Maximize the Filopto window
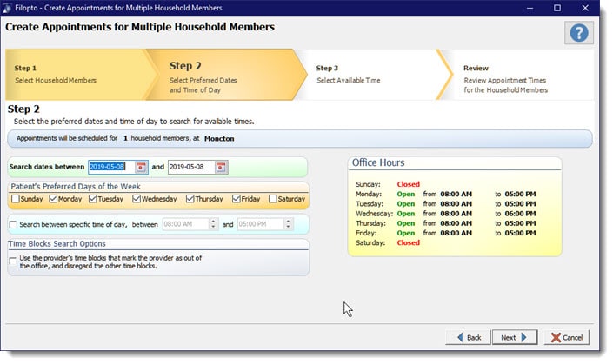The image size is (613, 364). coord(557,8)
